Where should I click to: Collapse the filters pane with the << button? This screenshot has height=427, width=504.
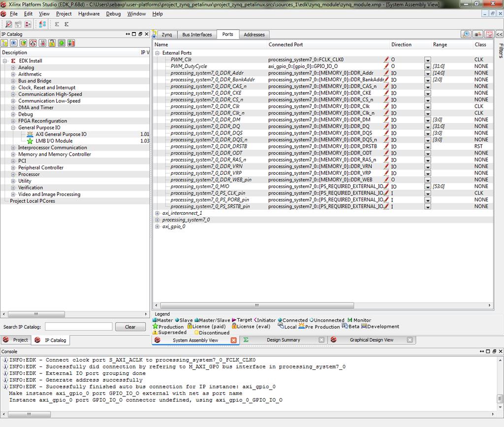pos(500,34)
